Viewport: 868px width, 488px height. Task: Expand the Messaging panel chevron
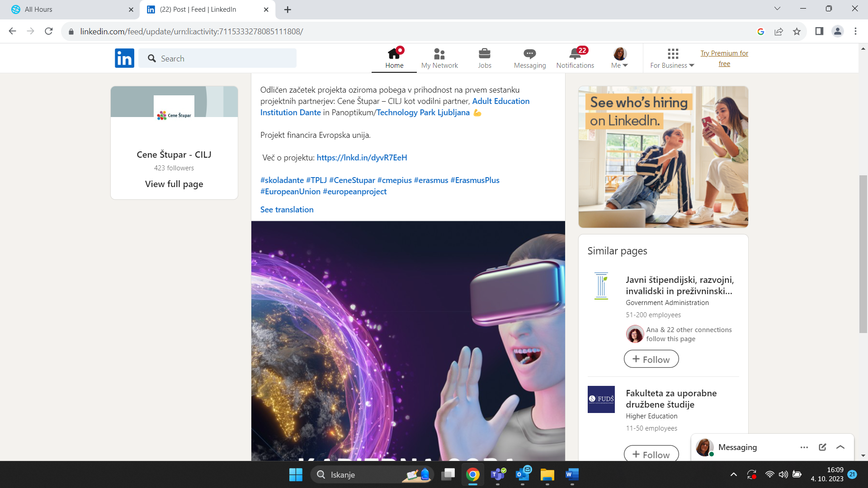pos(840,447)
